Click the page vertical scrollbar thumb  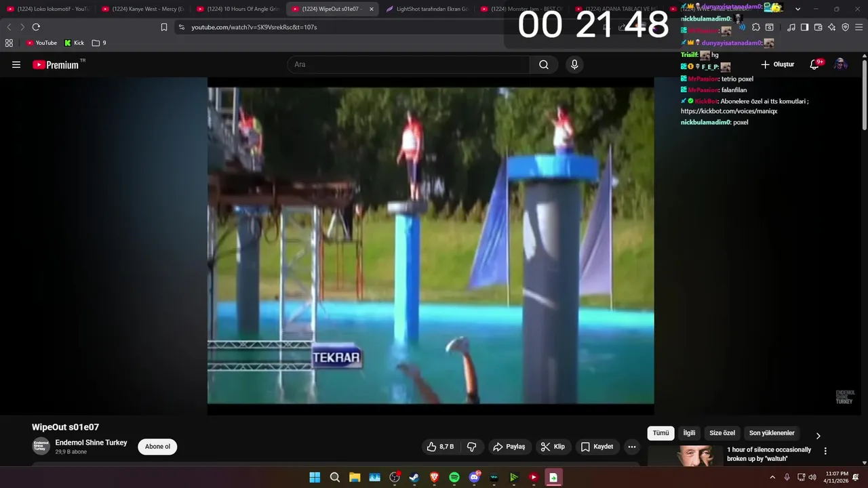point(865,94)
